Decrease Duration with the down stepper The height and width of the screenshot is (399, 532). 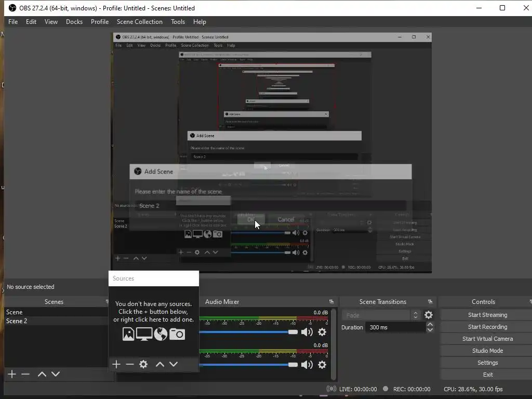pyautogui.click(x=430, y=330)
